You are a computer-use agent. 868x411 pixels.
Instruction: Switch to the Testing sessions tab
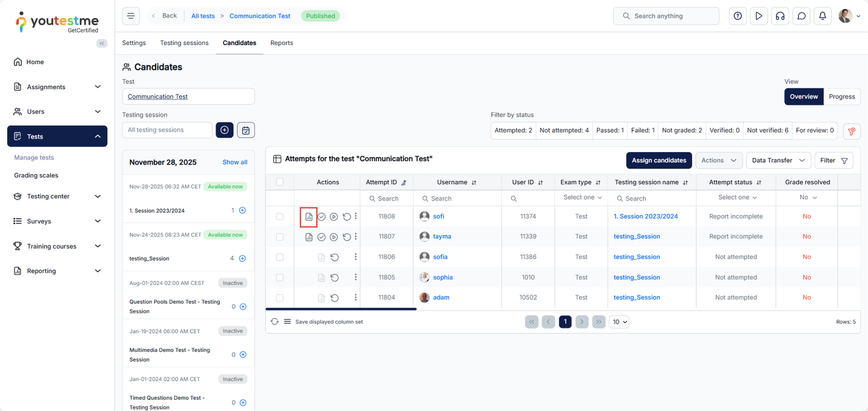184,43
